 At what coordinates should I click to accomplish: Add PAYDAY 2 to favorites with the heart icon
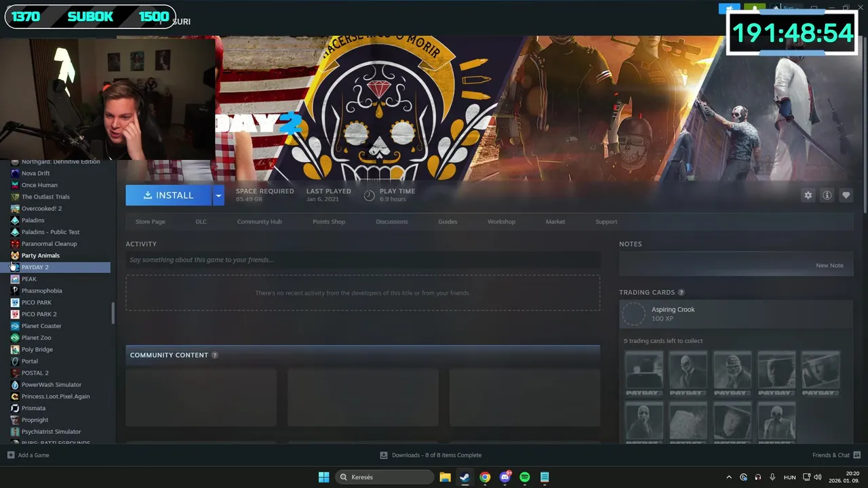846,195
